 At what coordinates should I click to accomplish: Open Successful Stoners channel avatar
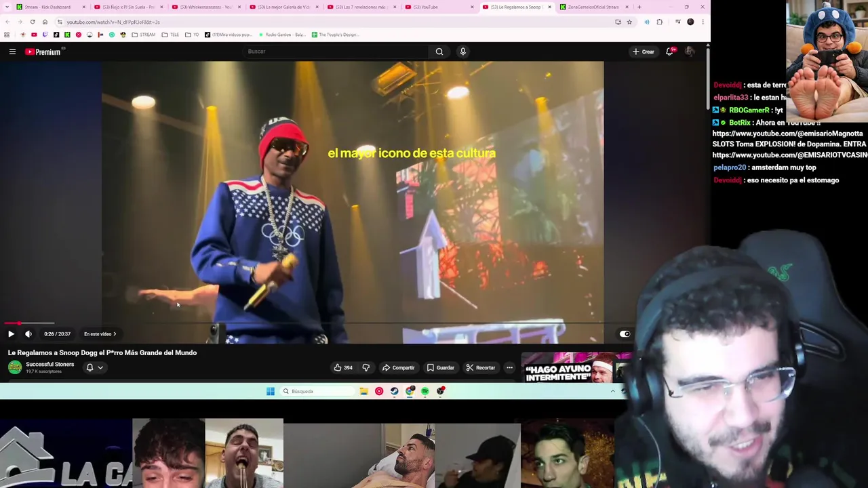[15, 367]
